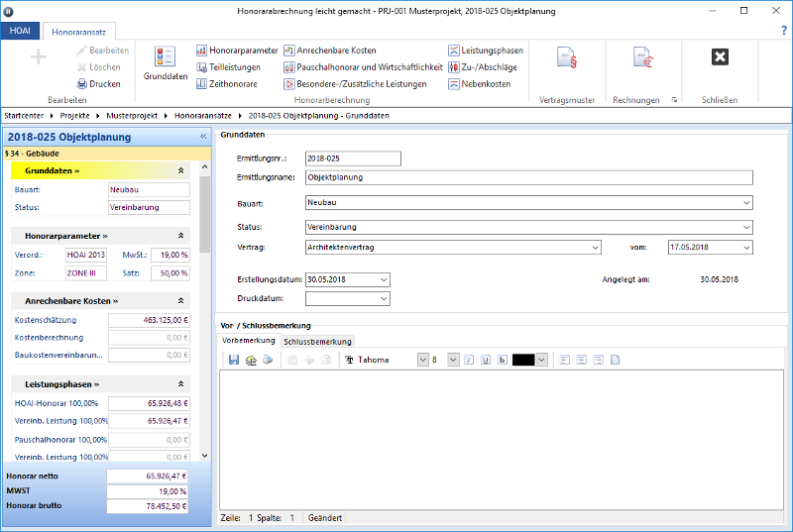Click the Drucken printer button
This screenshot has height=532, width=793.
(x=97, y=84)
